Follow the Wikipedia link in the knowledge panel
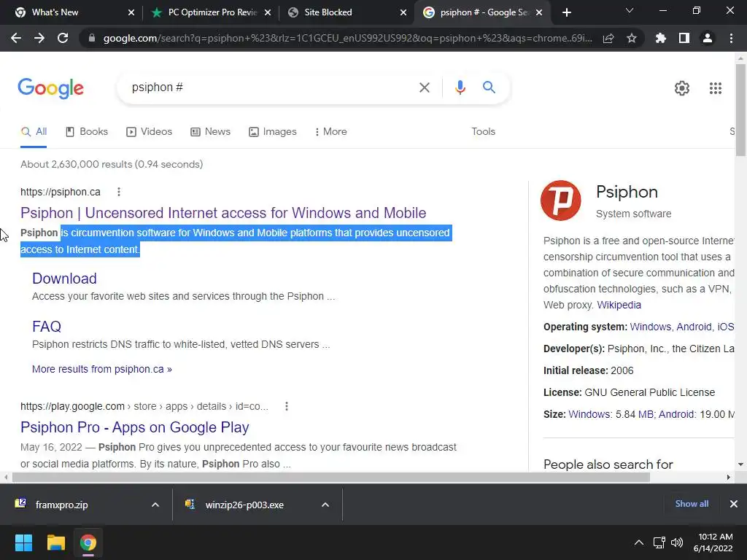The width and height of the screenshot is (747, 560). (x=619, y=305)
